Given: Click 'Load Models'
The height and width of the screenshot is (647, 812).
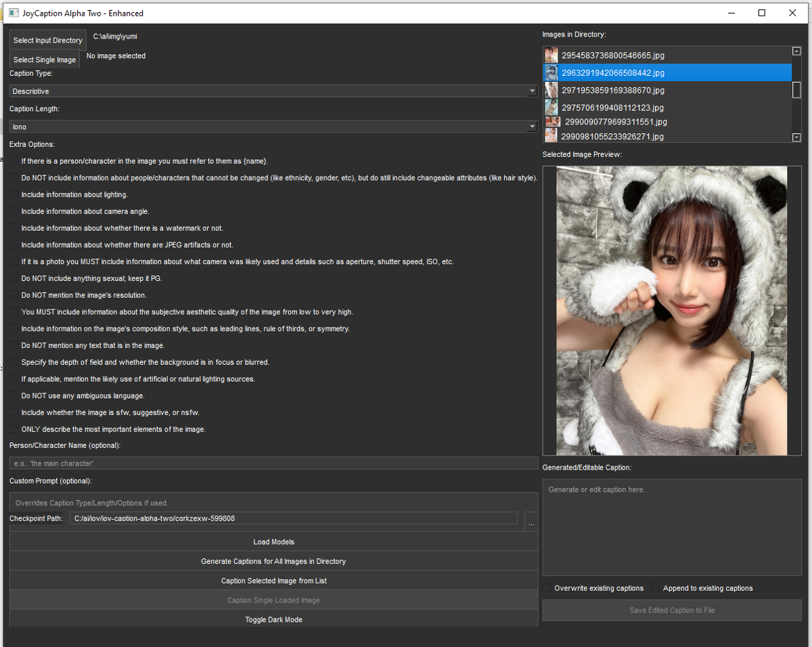Looking at the screenshot, I should [x=273, y=541].
